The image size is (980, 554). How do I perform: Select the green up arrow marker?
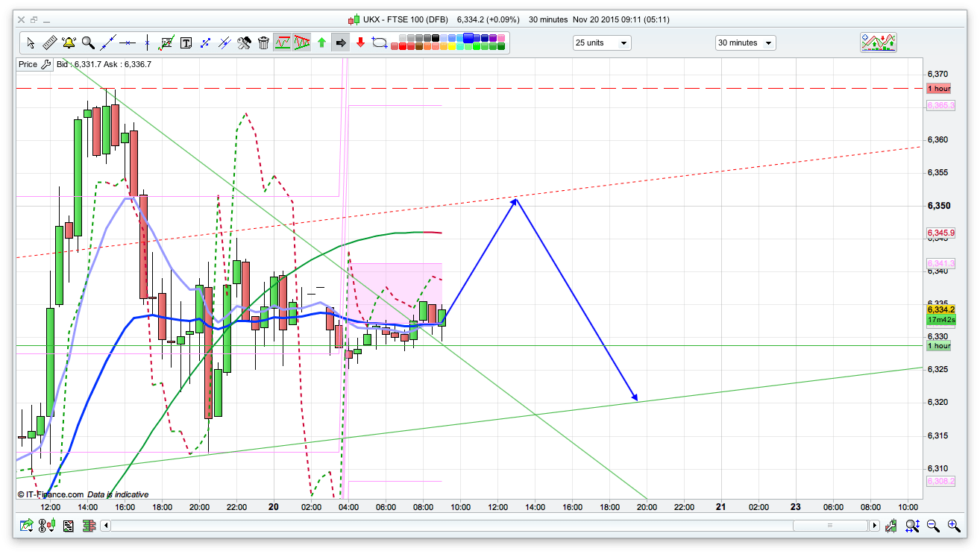point(321,43)
